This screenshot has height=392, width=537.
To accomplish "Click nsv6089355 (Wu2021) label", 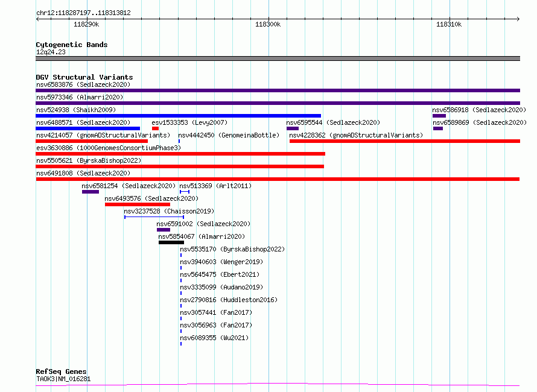I will 214,338.
